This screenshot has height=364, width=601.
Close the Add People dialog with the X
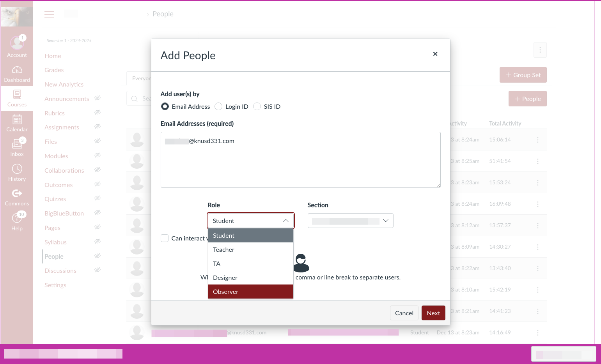[x=435, y=54]
